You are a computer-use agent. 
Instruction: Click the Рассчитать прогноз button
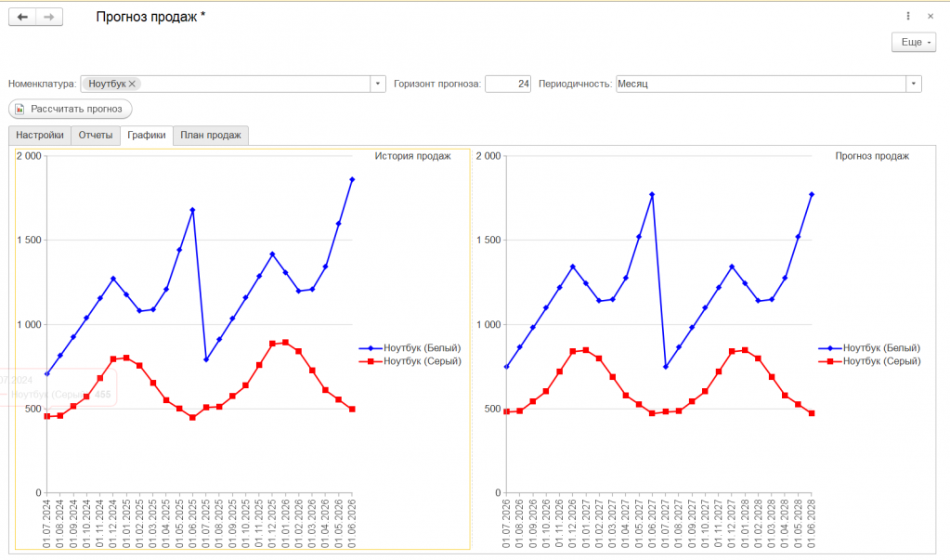point(71,109)
